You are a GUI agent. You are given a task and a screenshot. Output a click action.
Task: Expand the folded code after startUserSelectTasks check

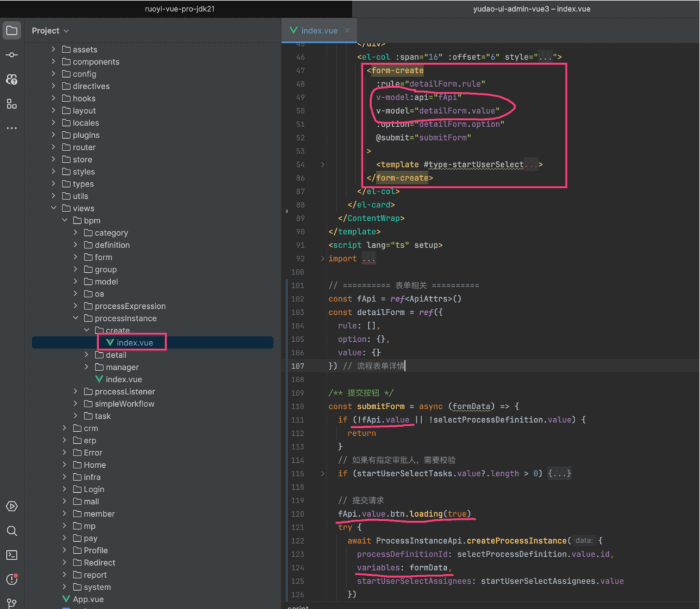(559, 474)
